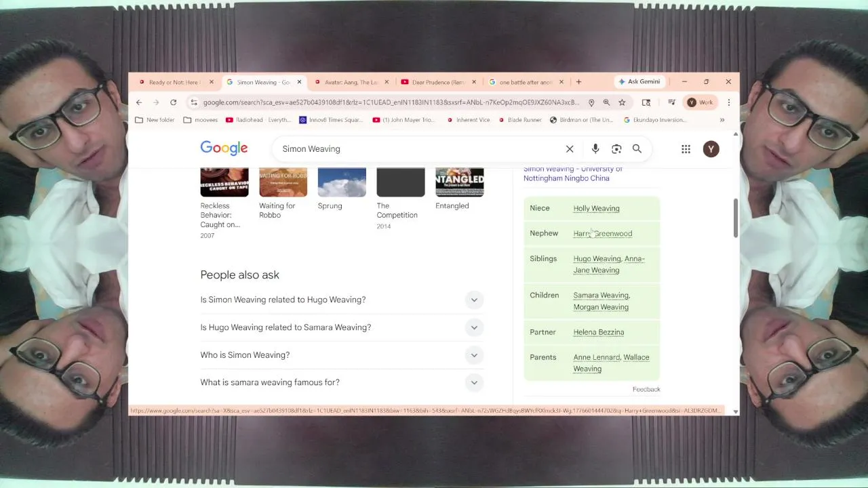
Task: Open 'The Competition' movie thumbnail
Action: pyautogui.click(x=401, y=182)
